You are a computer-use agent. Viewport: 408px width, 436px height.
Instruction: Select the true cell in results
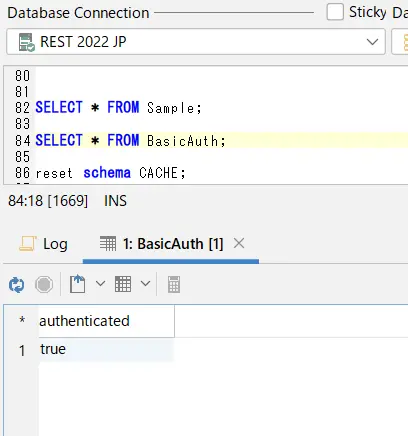tap(106, 349)
